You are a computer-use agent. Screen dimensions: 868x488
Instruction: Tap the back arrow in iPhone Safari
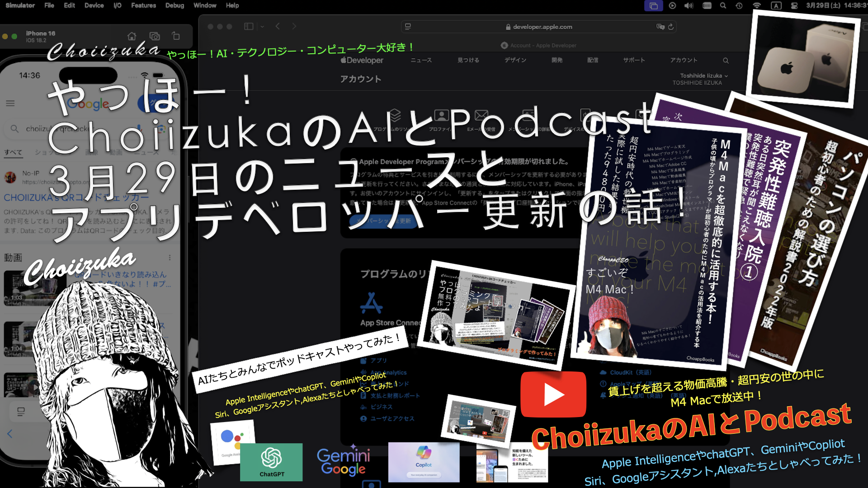pyautogui.click(x=9, y=434)
